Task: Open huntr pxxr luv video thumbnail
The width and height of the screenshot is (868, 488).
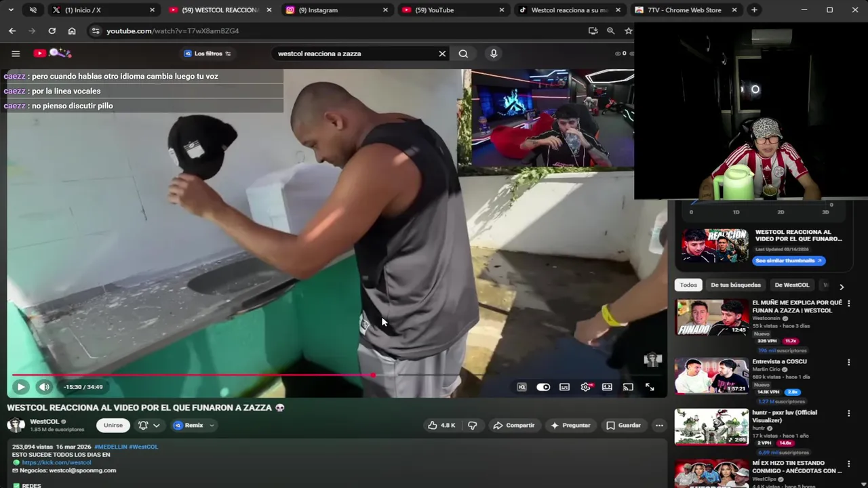Action: click(x=711, y=427)
